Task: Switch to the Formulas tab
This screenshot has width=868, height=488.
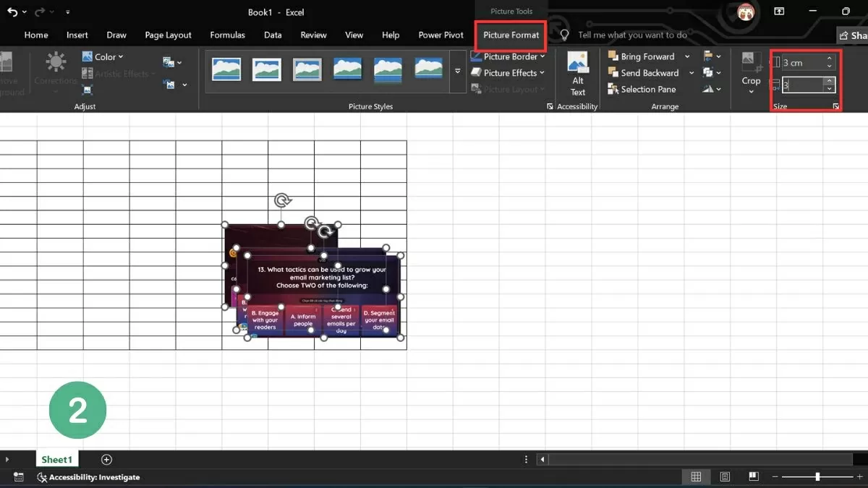Action: pos(227,35)
